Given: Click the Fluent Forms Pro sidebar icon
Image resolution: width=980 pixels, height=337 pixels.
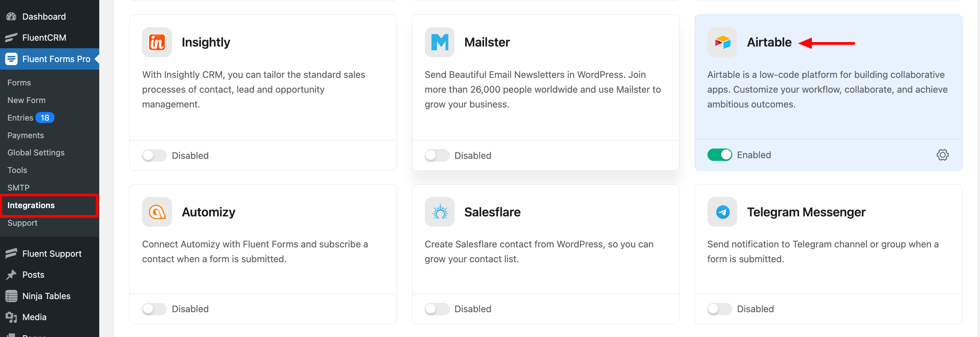Looking at the screenshot, I should click(11, 59).
